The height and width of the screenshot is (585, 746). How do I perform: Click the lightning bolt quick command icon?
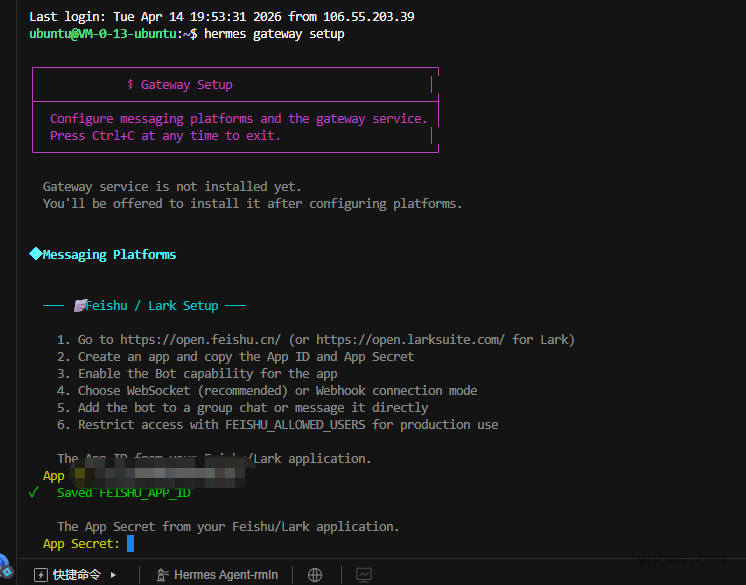coord(41,575)
